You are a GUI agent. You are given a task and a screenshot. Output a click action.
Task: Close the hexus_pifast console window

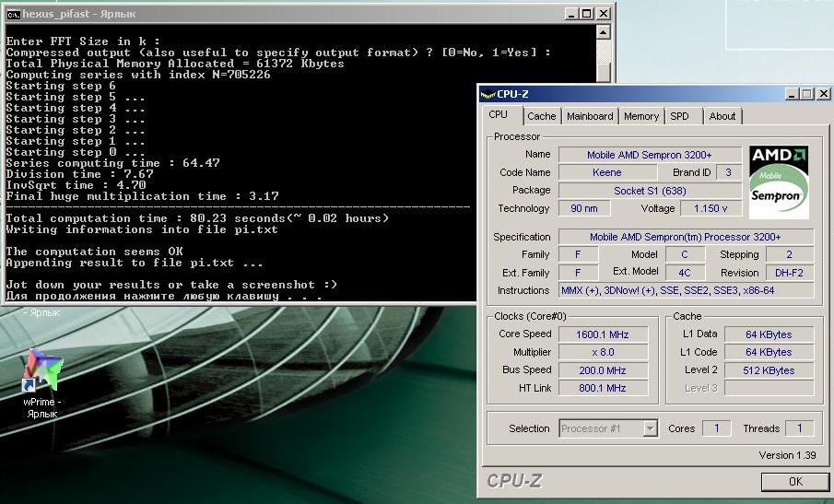604,14
